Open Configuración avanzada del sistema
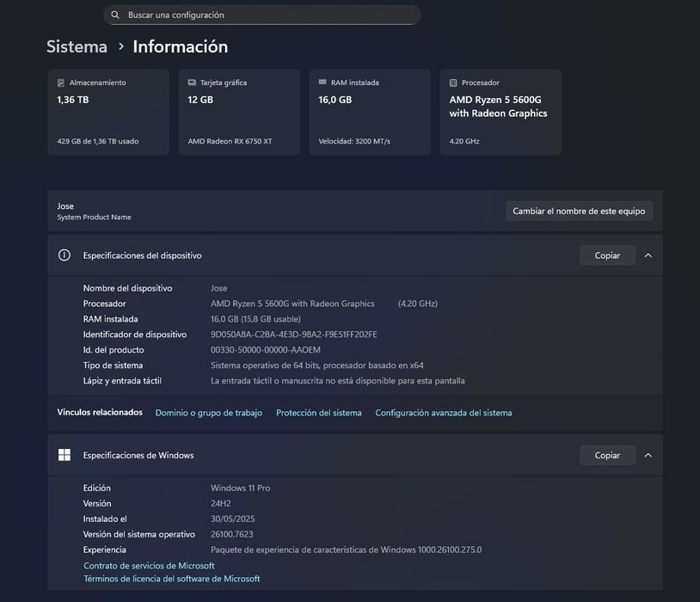This screenshot has height=602, width=700. (443, 413)
